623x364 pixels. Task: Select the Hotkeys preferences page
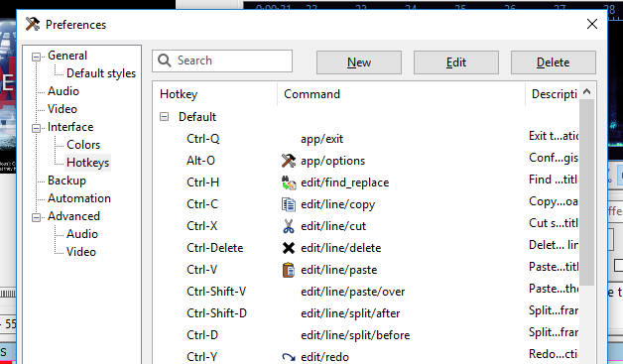88,163
